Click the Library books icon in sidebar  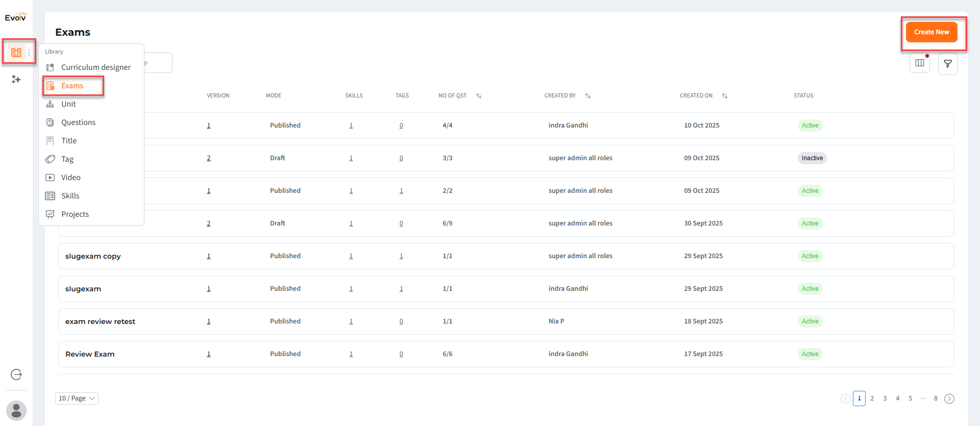[x=16, y=52]
